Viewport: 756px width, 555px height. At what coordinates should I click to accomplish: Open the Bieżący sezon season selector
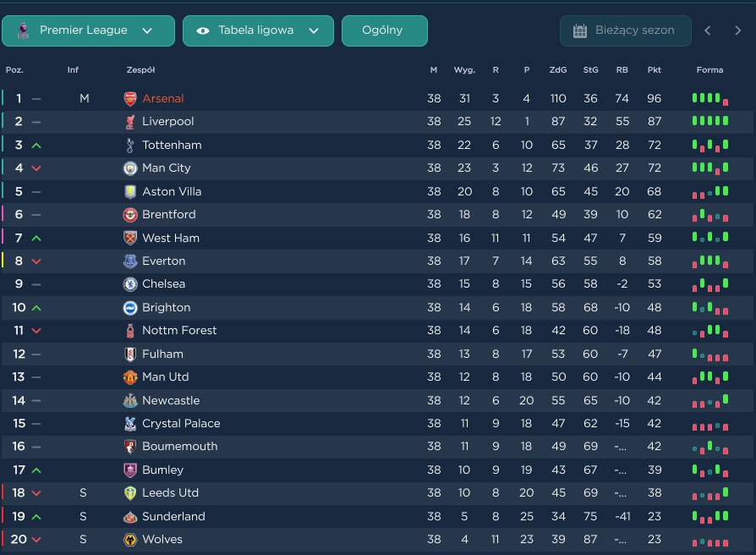point(625,30)
